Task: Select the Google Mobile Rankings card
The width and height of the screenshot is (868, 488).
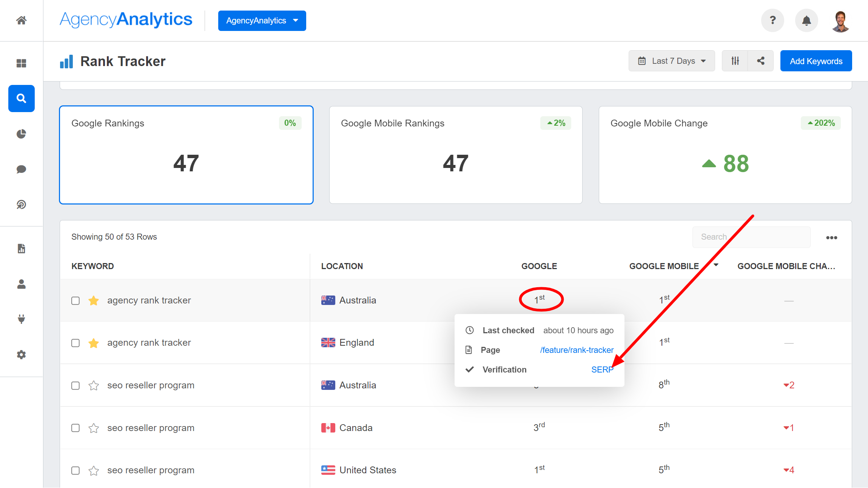Action: click(x=456, y=155)
